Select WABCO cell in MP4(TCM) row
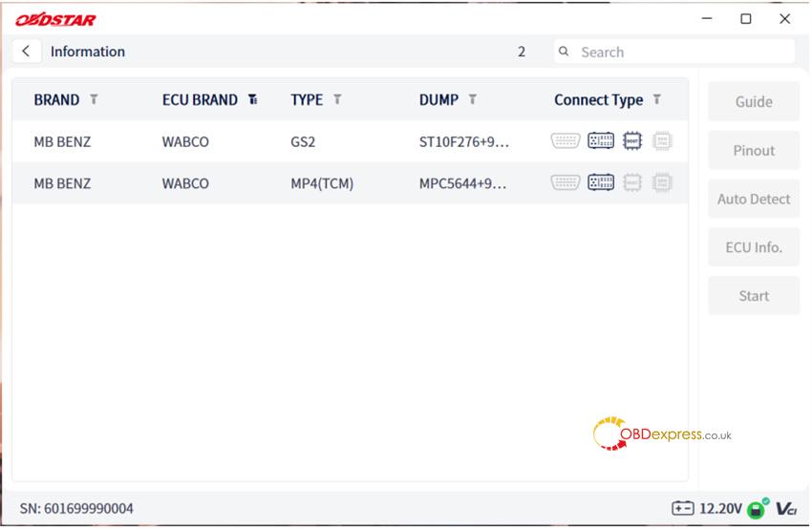This screenshot has height=529, width=812. click(x=185, y=183)
